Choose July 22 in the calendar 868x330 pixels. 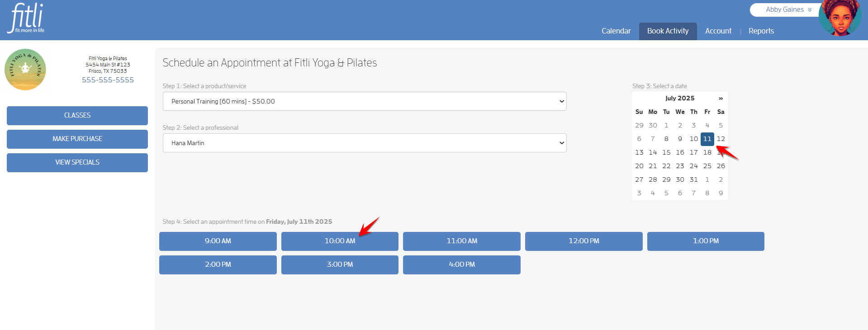[666, 166]
